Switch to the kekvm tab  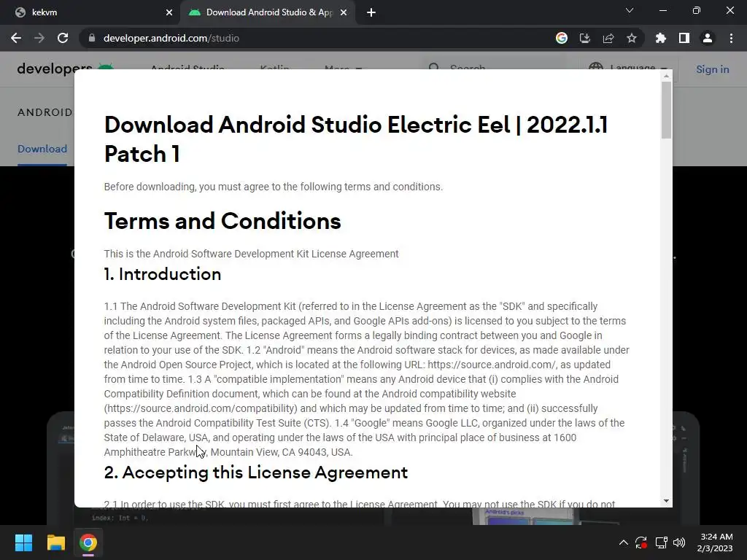click(90, 12)
